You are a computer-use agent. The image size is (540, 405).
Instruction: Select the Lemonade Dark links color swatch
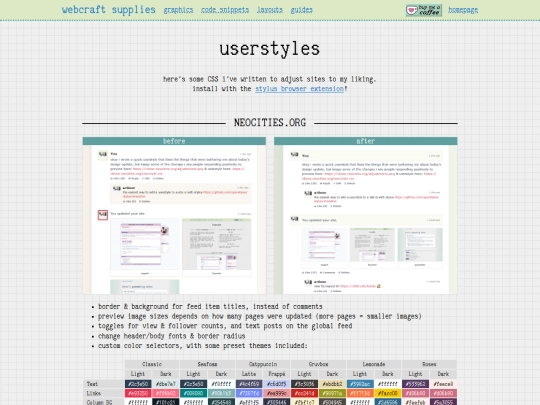(387, 393)
